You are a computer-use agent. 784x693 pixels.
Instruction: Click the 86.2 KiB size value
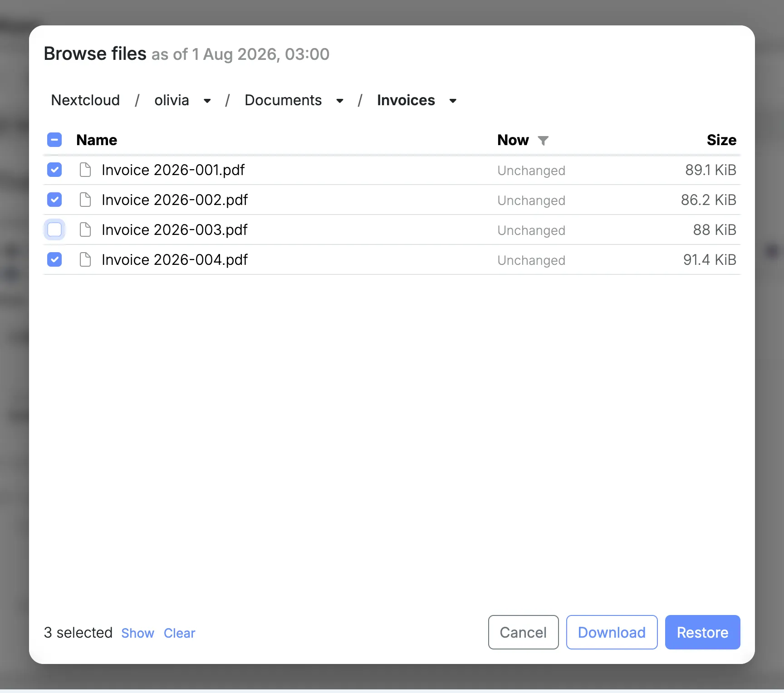708,200
